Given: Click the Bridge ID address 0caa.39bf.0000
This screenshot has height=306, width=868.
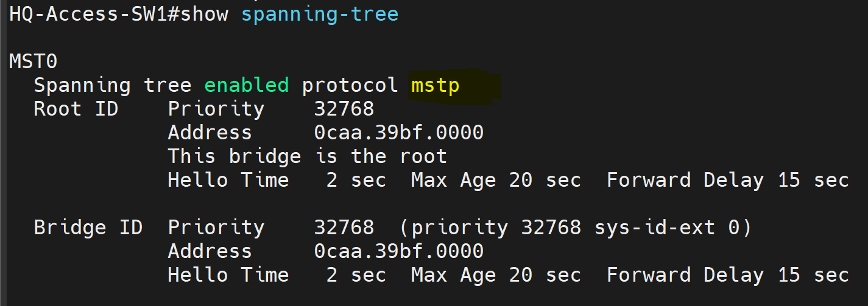Looking at the screenshot, I should [x=399, y=251].
